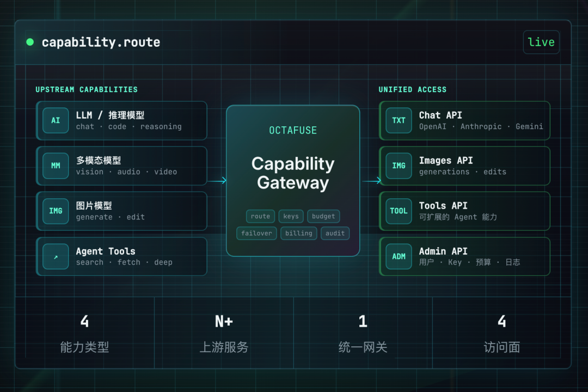Click the 4 value above 访问面
The height and width of the screenshot is (392, 588).
coord(502,321)
